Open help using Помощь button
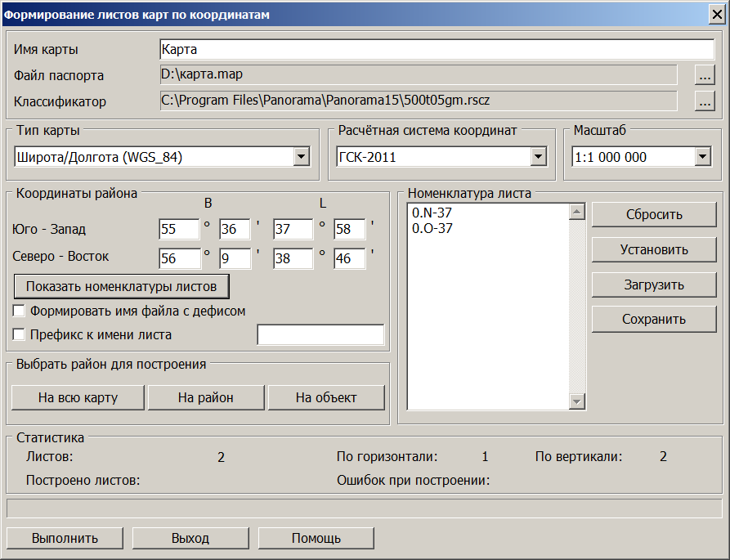 coord(316,538)
